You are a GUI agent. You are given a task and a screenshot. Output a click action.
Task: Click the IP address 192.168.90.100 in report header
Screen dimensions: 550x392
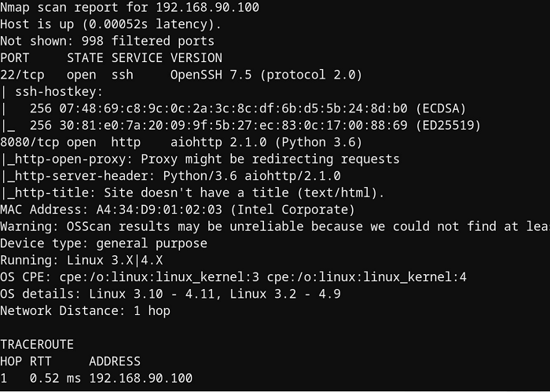[207, 7]
